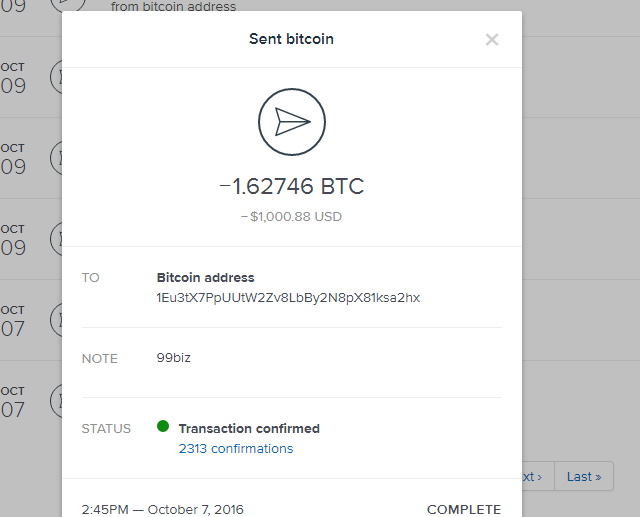
Task: Click the −1.62746 BTC amount
Action: coord(292,187)
